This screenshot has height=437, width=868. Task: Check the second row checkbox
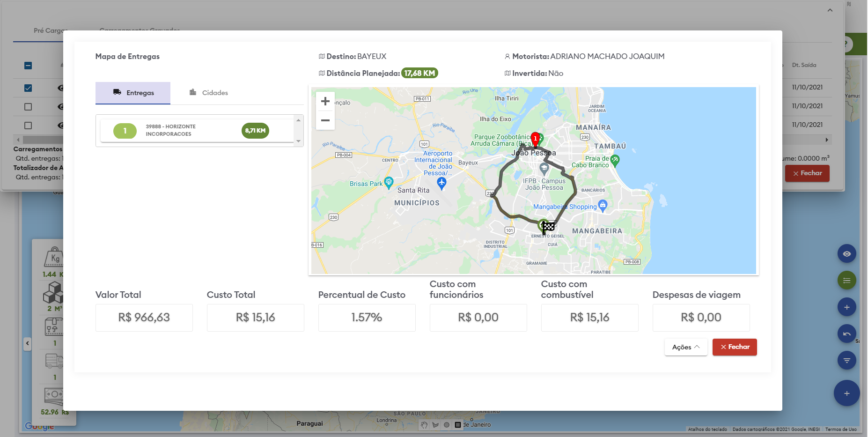point(28,107)
